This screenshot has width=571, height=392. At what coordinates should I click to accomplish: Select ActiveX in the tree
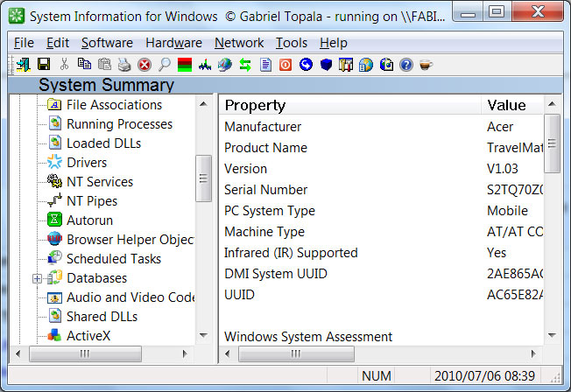88,336
